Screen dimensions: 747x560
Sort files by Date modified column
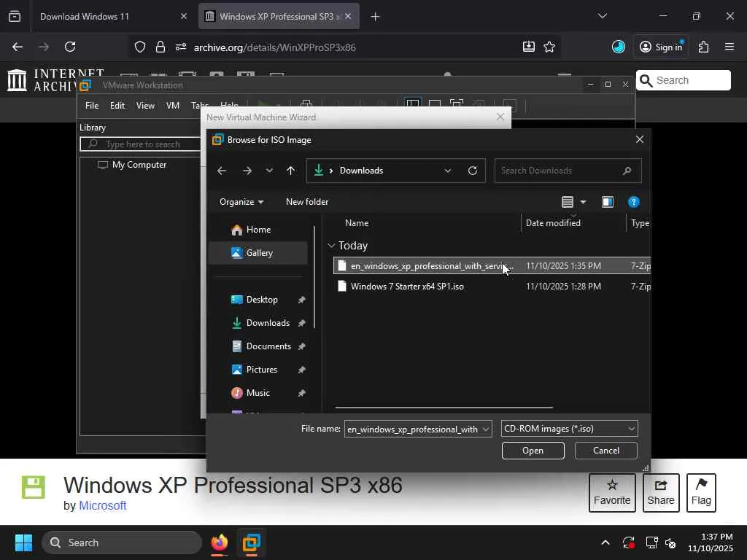point(553,223)
